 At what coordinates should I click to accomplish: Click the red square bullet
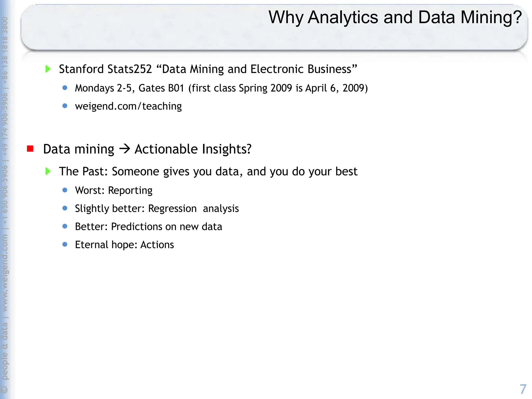tap(30, 149)
